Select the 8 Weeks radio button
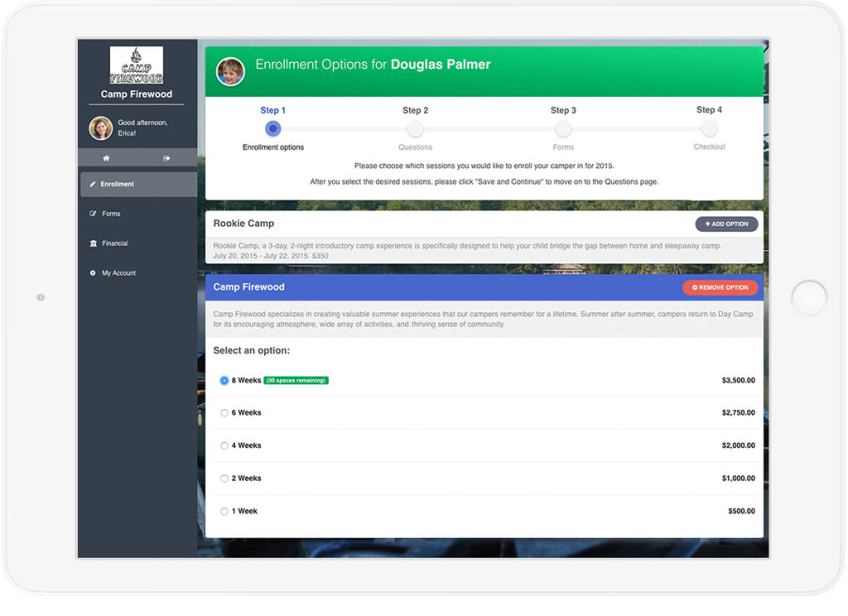The image size is (848, 616). [x=222, y=380]
